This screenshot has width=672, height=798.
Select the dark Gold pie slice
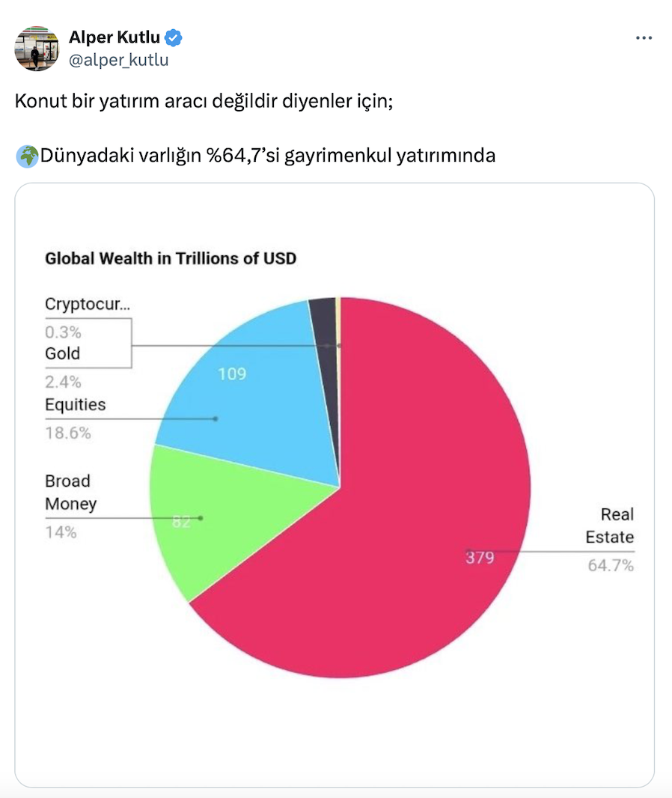click(x=323, y=322)
